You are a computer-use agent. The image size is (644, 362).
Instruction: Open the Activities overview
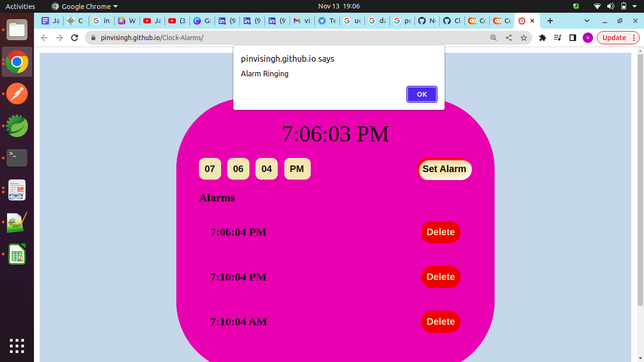pyautogui.click(x=20, y=6)
